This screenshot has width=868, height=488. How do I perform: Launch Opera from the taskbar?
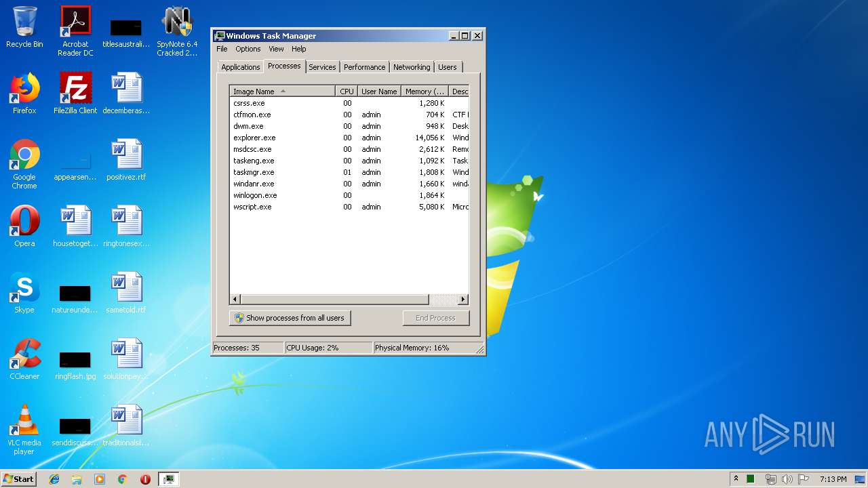pyautogui.click(x=145, y=479)
